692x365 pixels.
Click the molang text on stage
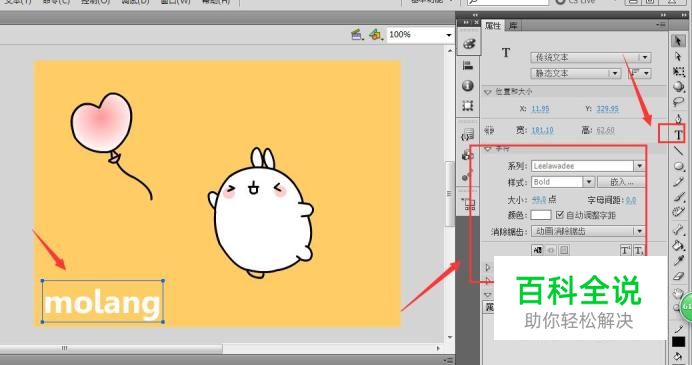click(x=102, y=303)
